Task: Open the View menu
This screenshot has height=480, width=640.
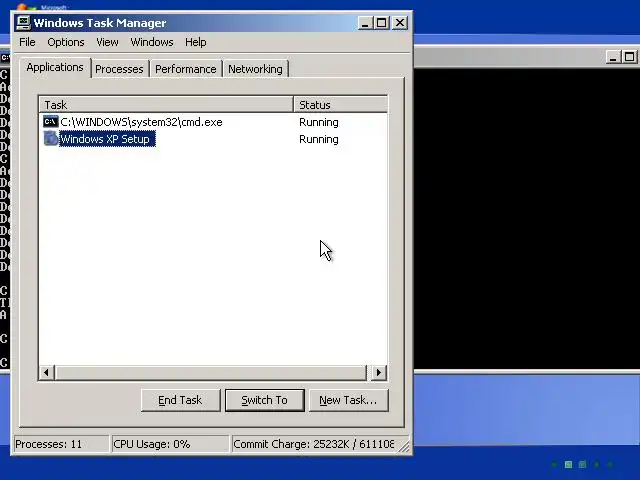Action: [x=107, y=42]
